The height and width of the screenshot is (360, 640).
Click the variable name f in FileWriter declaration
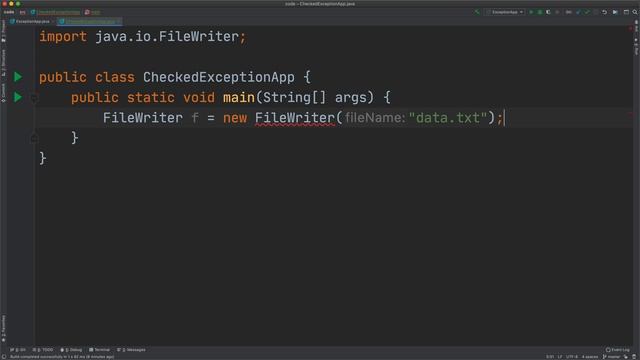pos(195,118)
